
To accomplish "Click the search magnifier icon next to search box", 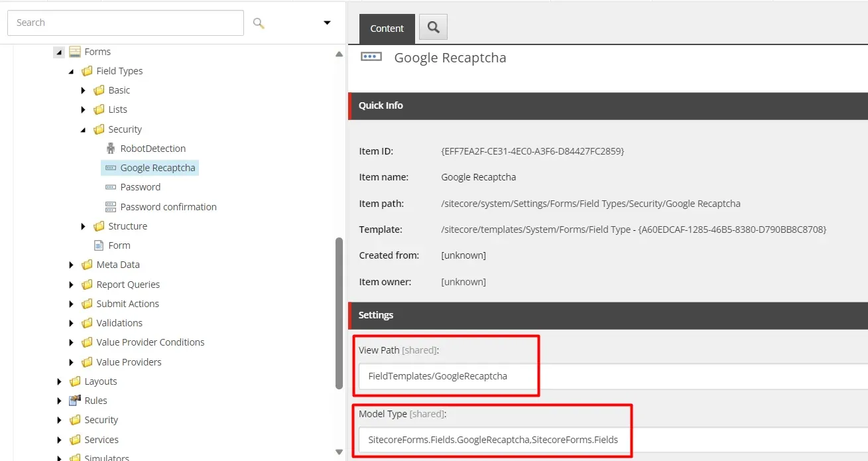I will click(x=259, y=23).
